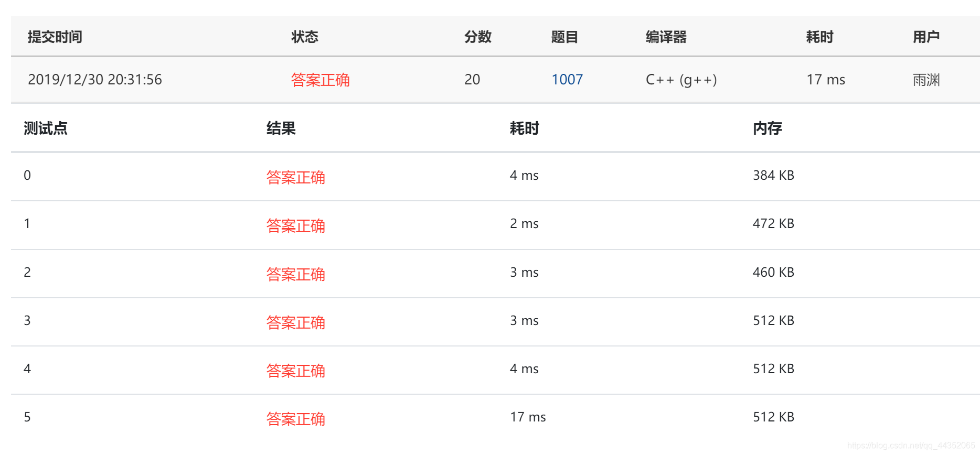Screen dimensions: 980x455
Task: Click the username 雨渊
Action: (x=926, y=80)
